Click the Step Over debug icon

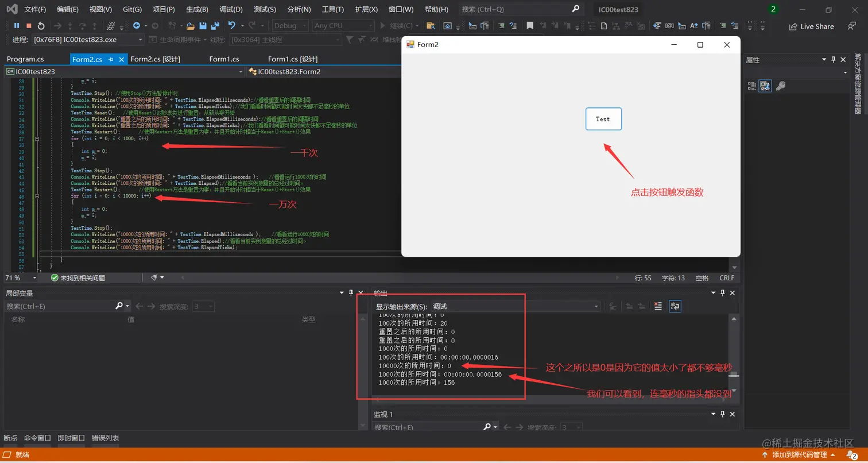pyautogui.click(x=82, y=25)
